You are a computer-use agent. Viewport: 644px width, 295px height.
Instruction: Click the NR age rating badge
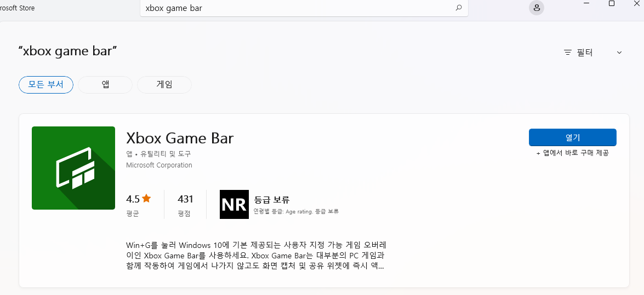(234, 204)
